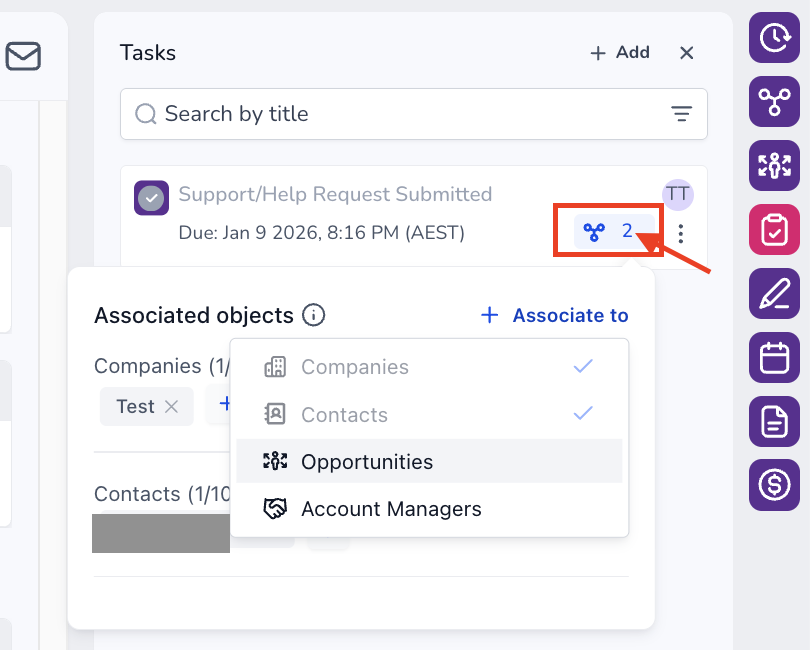Click the associated objects count badge
Viewport: 810px width, 650px height.
tap(611, 232)
